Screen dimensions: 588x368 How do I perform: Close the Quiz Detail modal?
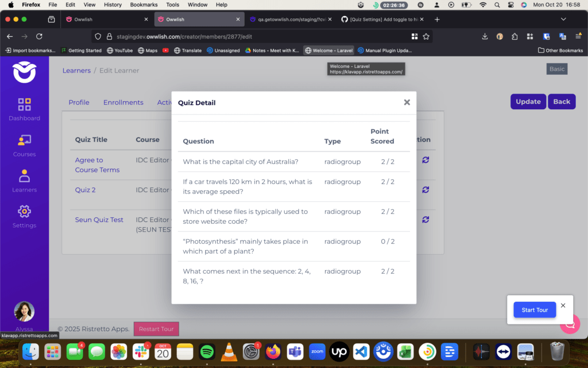(407, 102)
